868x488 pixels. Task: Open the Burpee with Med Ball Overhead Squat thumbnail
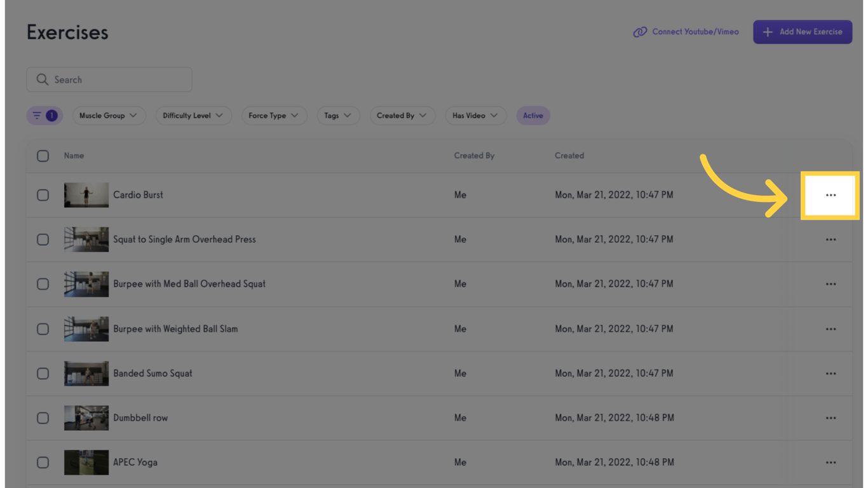pos(86,284)
